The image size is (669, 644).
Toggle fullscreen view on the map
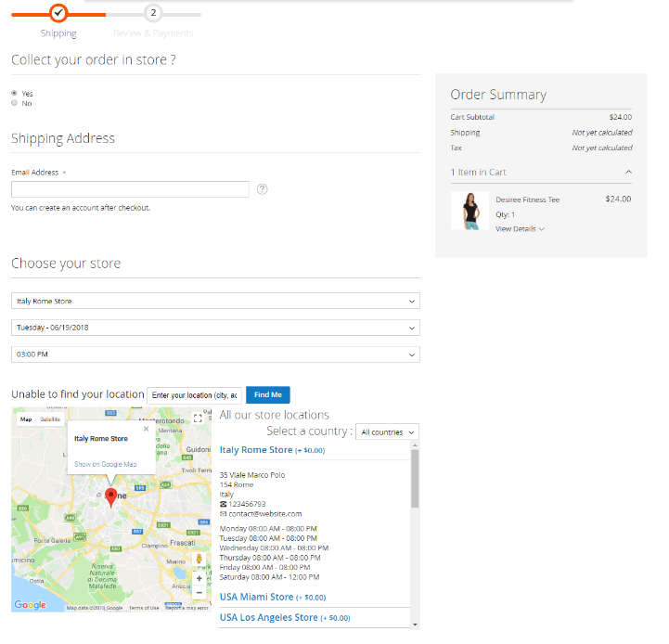click(198, 419)
